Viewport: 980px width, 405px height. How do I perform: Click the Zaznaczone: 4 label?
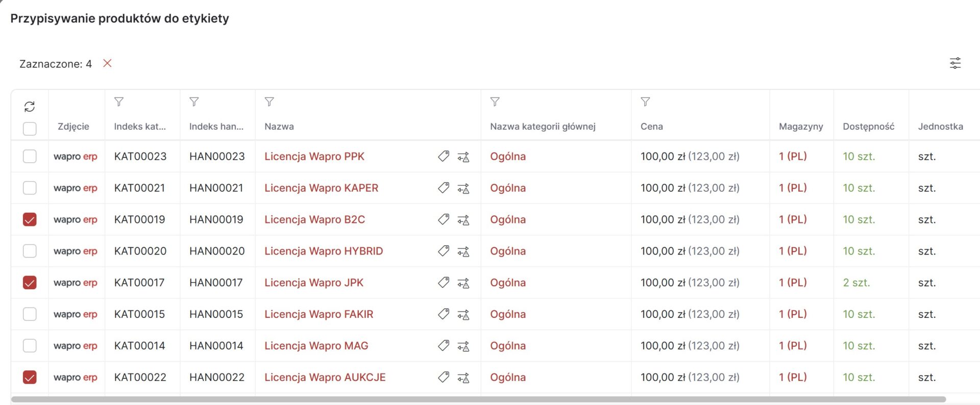56,64
